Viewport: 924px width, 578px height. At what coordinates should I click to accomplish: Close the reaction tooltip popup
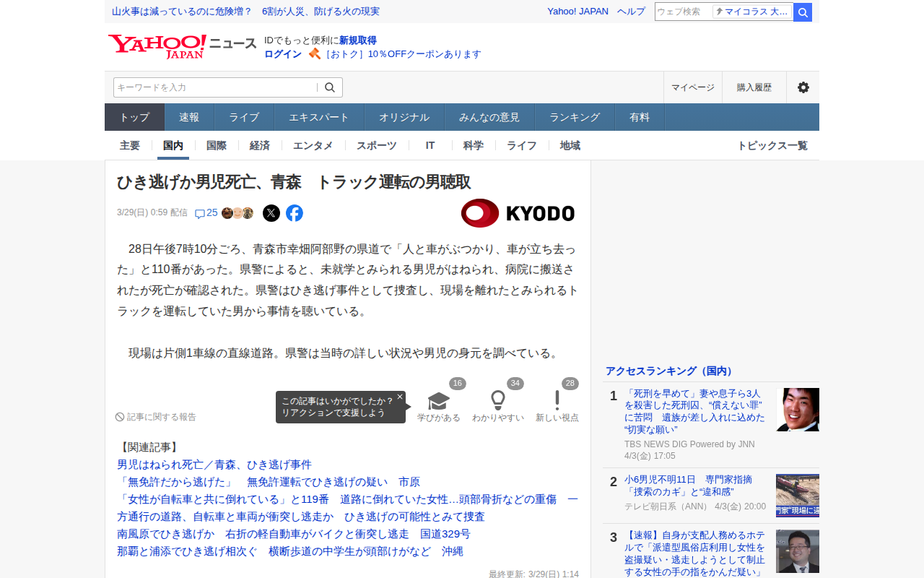tap(400, 397)
